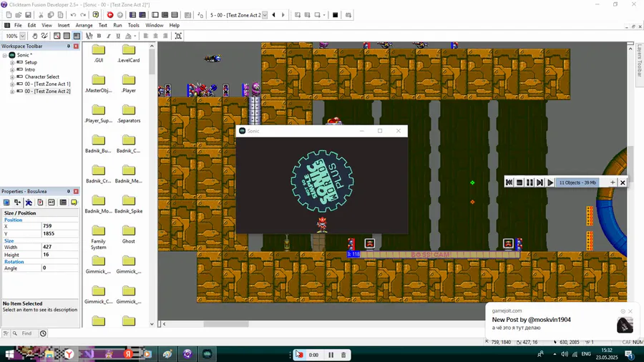Open the Display options properties tab icon

(x=6, y=202)
